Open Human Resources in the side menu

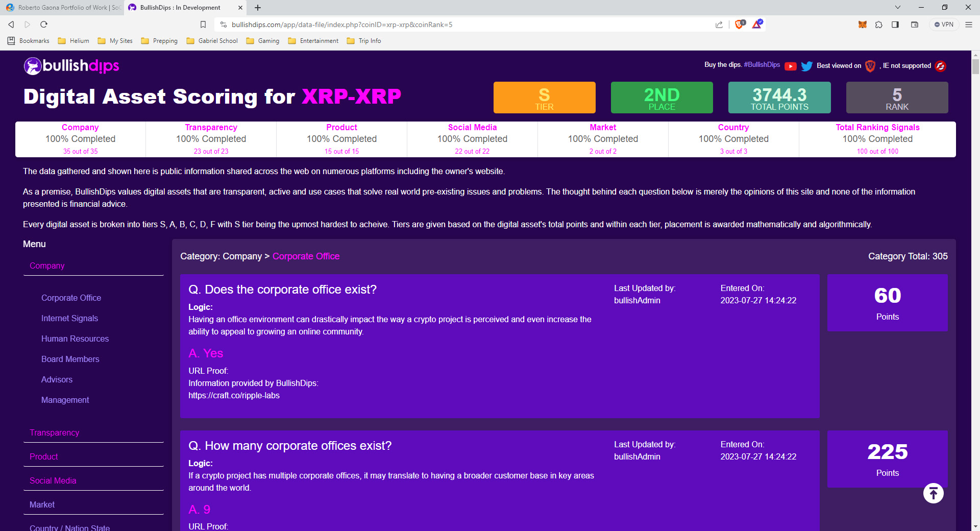coord(75,339)
